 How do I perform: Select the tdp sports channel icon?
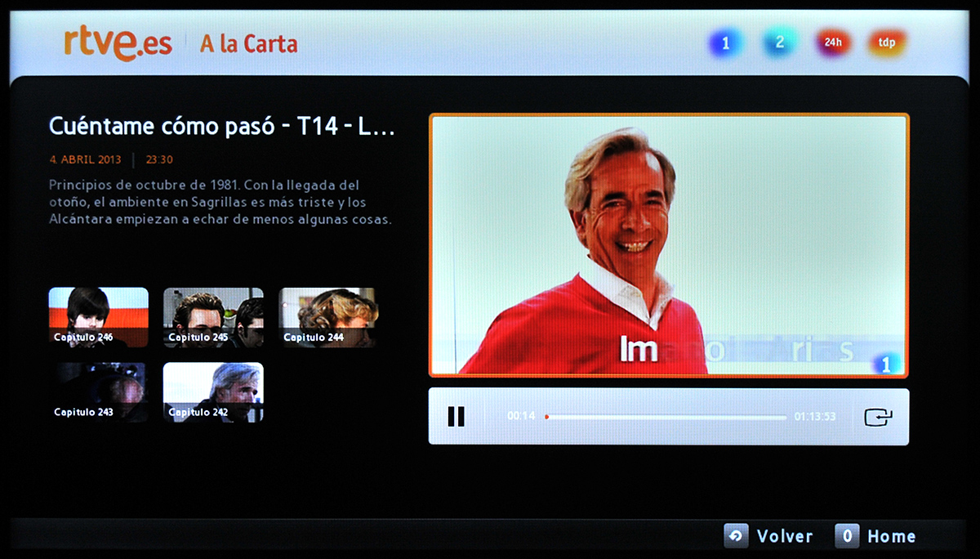pos(886,43)
